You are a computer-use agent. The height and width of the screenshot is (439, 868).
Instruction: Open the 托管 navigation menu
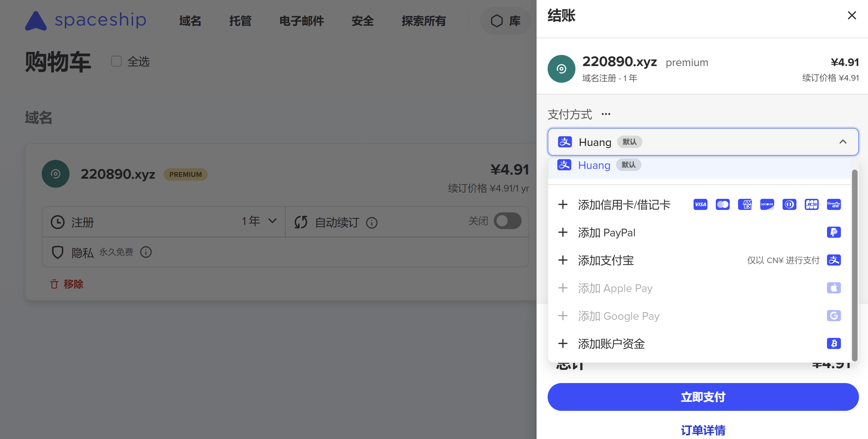[x=240, y=21]
